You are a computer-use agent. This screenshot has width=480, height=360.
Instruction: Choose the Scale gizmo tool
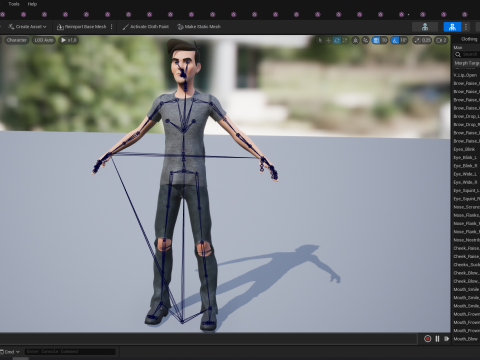(345, 40)
